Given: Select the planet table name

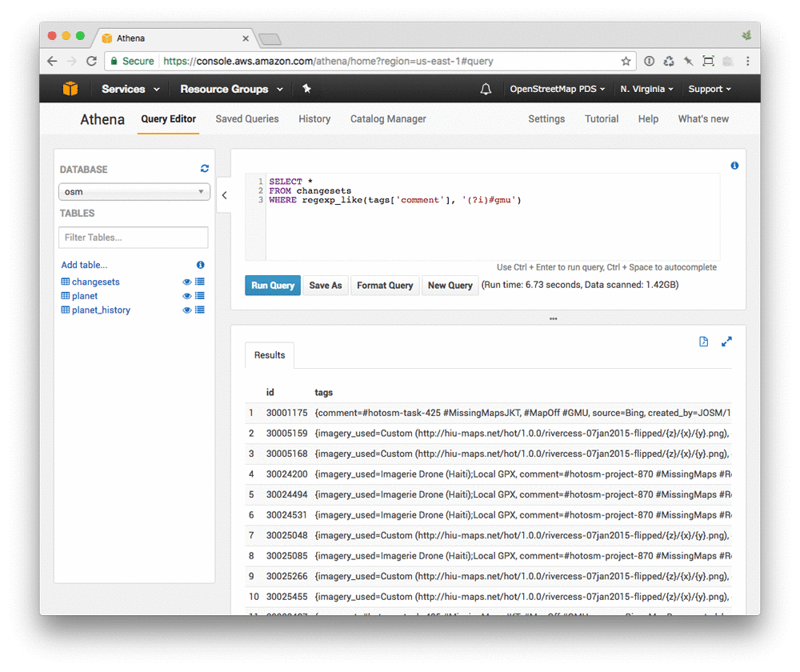Looking at the screenshot, I should (85, 296).
